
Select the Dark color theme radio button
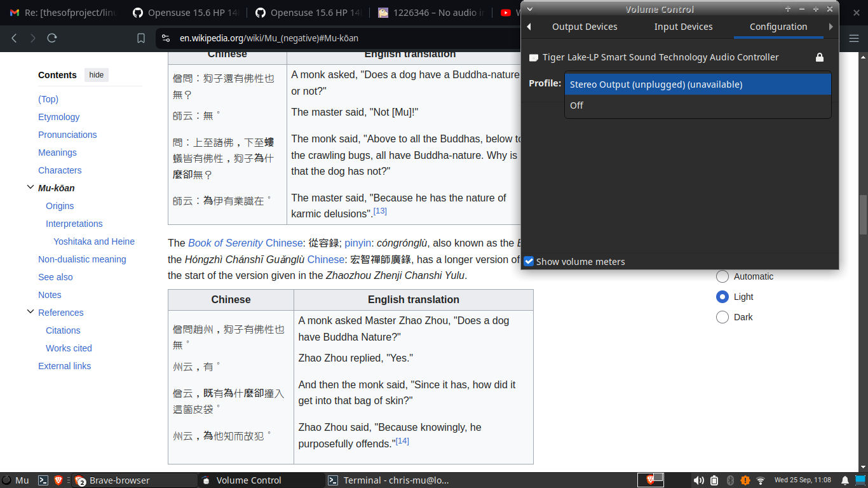(x=722, y=317)
